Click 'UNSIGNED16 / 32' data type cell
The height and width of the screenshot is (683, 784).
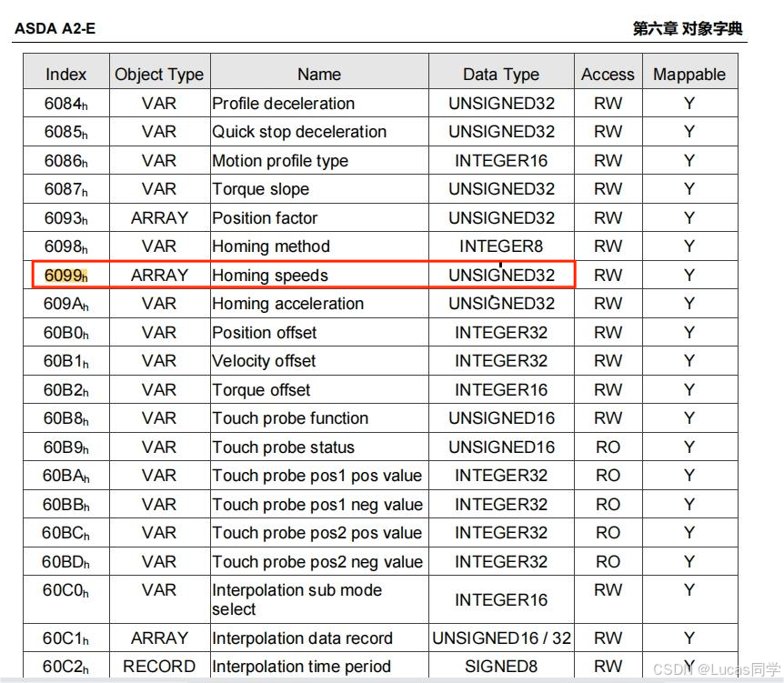tap(501, 638)
